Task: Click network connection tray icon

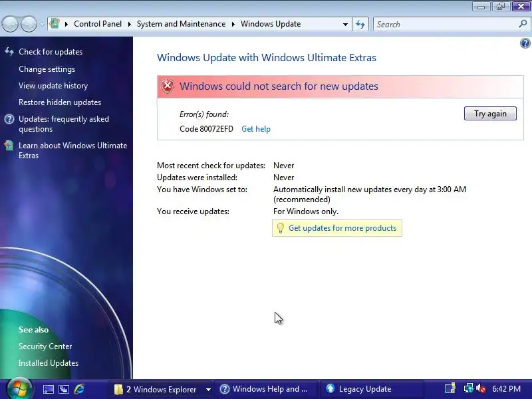Action: click(468, 388)
